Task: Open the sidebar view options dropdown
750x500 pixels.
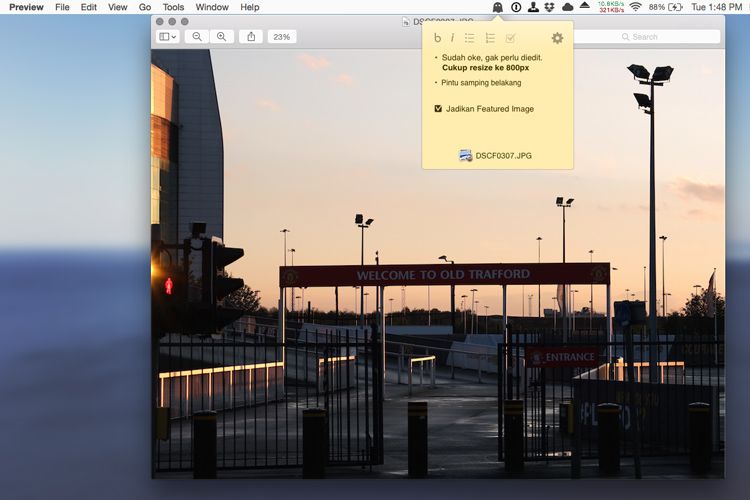Action: 167,37
